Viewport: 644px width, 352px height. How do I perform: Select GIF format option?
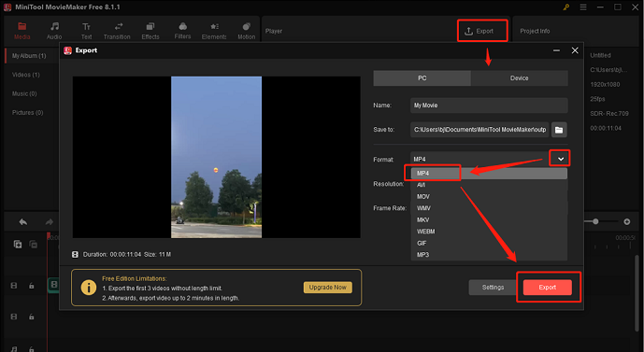coord(489,243)
